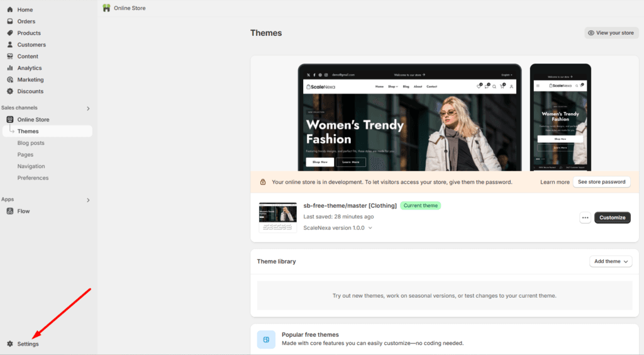Click the mobile theme preview image
Viewport: 644px width, 355px height.
coord(560,118)
